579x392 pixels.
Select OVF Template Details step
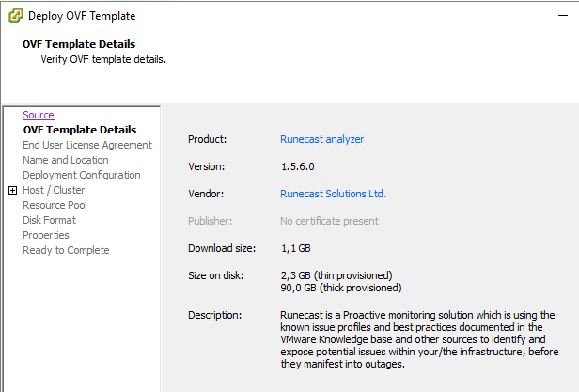click(x=79, y=130)
